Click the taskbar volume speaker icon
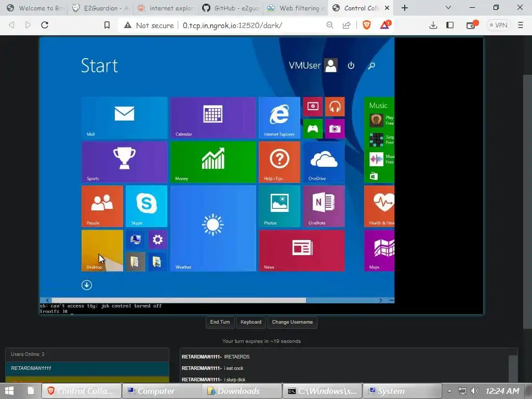The image size is (532, 399). [x=475, y=391]
